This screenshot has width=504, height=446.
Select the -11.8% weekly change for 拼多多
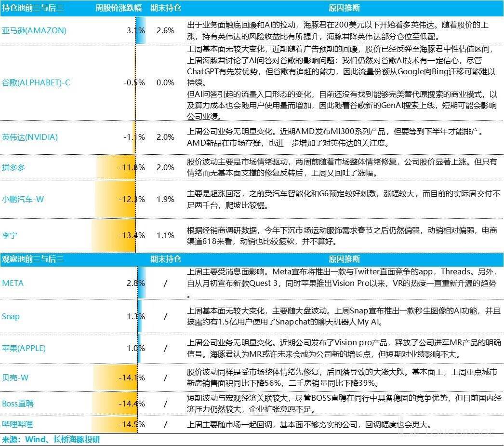(132, 167)
